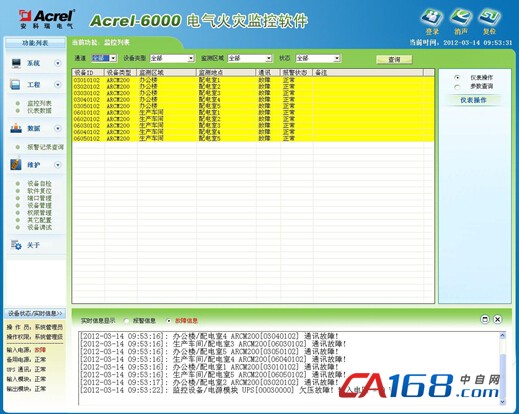Click the log scrollbar up arrow
Viewport: 519px width, 414px height.
pos(502,336)
